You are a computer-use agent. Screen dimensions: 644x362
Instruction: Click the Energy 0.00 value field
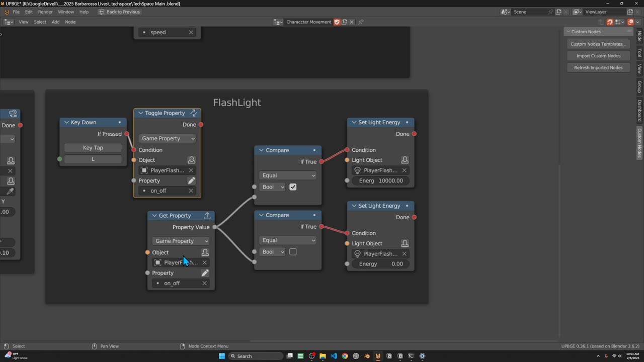[380, 264]
